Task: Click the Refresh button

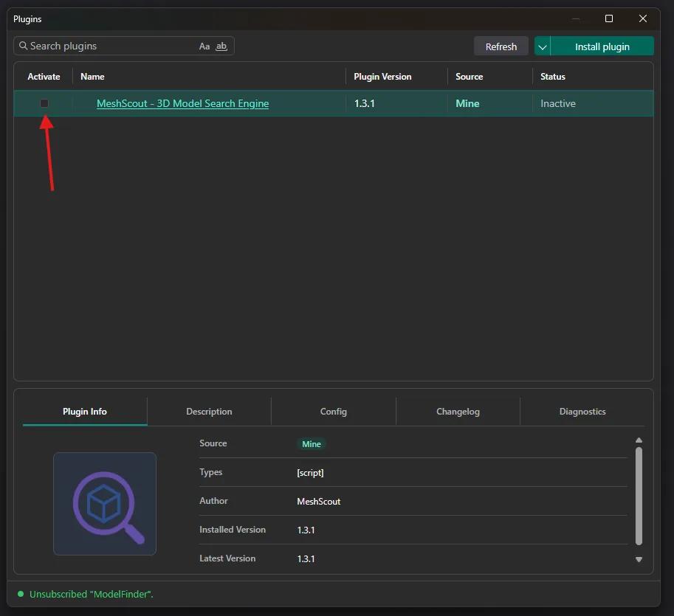Action: point(501,46)
